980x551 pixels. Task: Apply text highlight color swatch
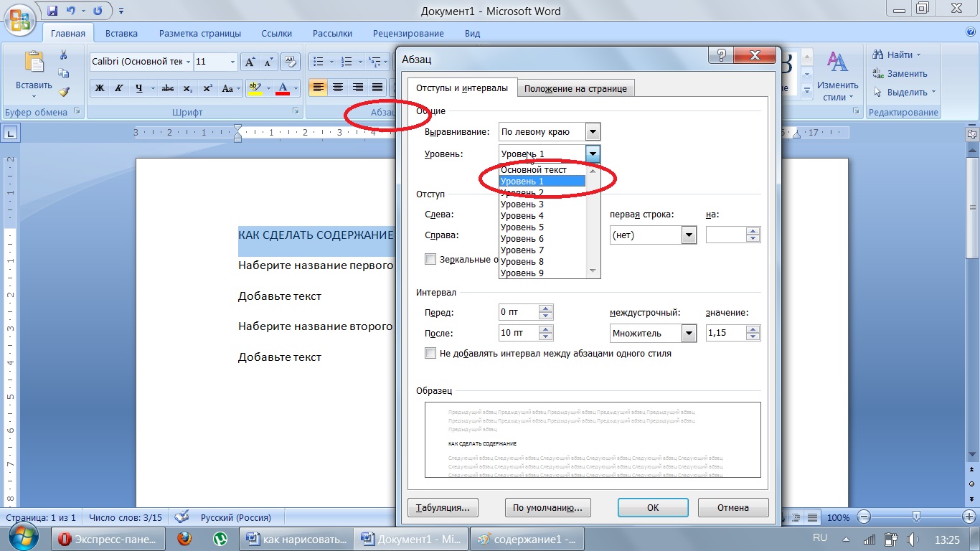(x=254, y=88)
